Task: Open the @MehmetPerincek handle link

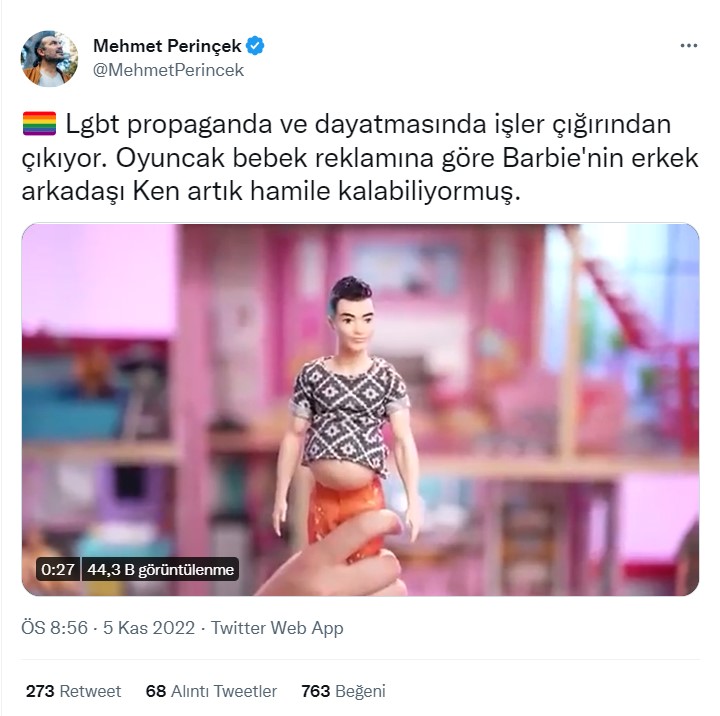Action: click(169, 70)
